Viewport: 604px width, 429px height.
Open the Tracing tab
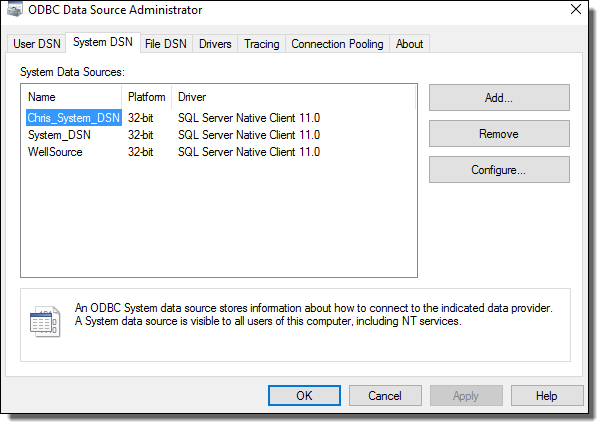[x=262, y=44]
